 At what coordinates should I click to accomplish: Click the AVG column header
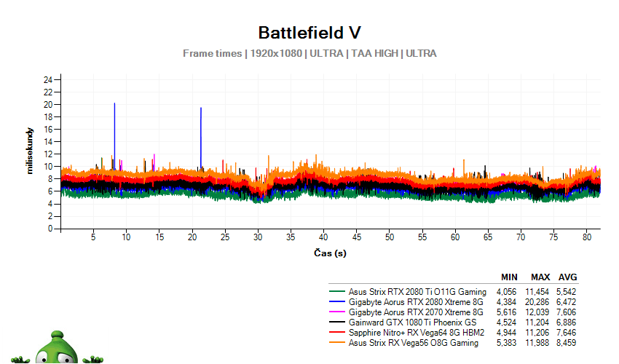coord(567,277)
